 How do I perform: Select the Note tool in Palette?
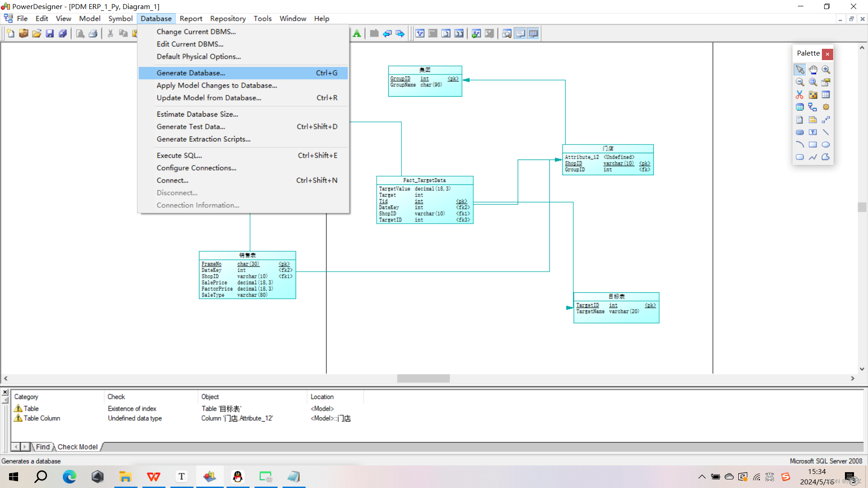[x=813, y=120]
